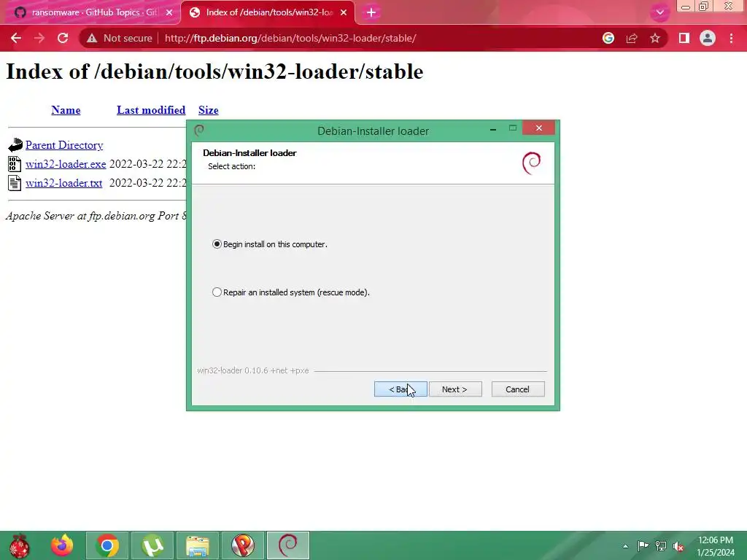Click the Not secure warning icon

click(92, 38)
